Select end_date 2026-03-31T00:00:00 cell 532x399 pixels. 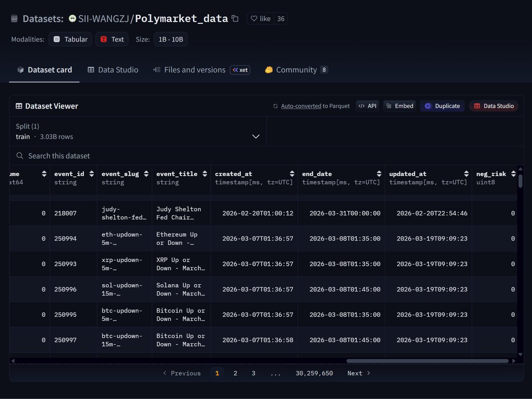tap(341, 213)
